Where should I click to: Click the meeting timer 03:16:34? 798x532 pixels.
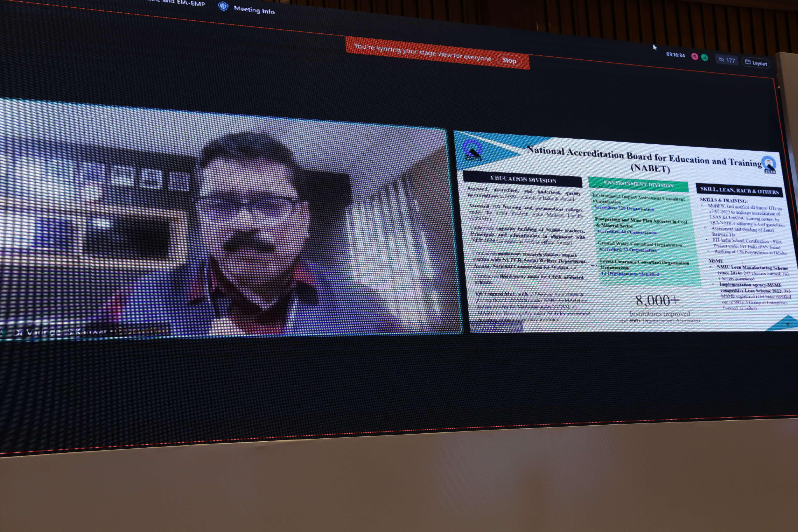pos(675,55)
